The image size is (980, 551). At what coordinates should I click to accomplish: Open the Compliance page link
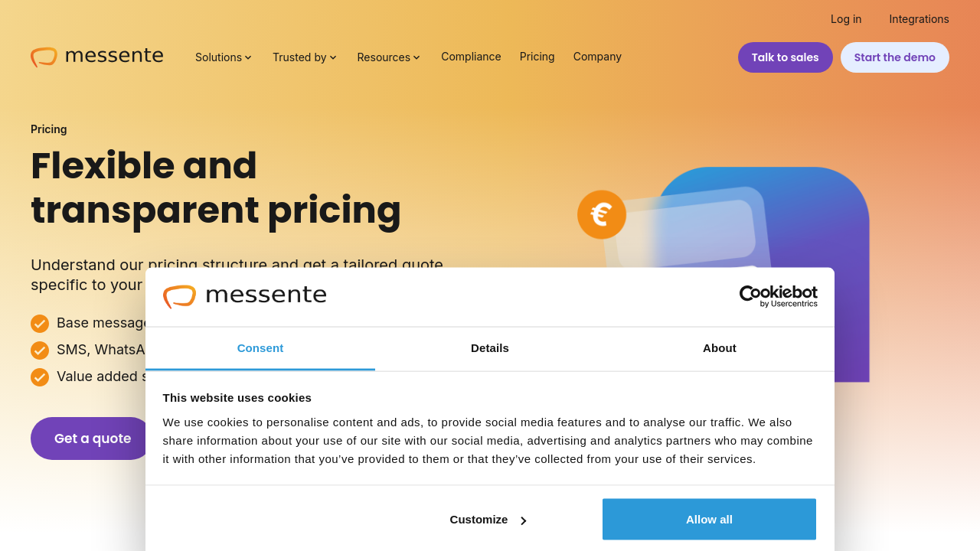click(471, 57)
